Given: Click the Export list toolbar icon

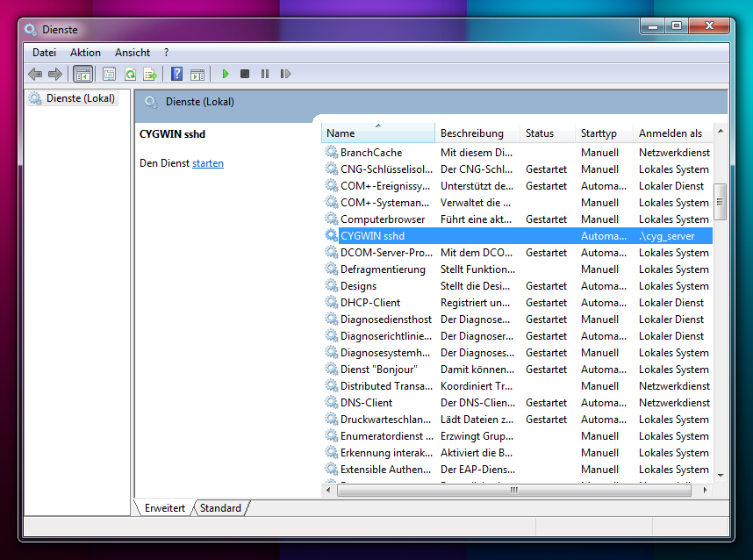Looking at the screenshot, I should (x=150, y=75).
